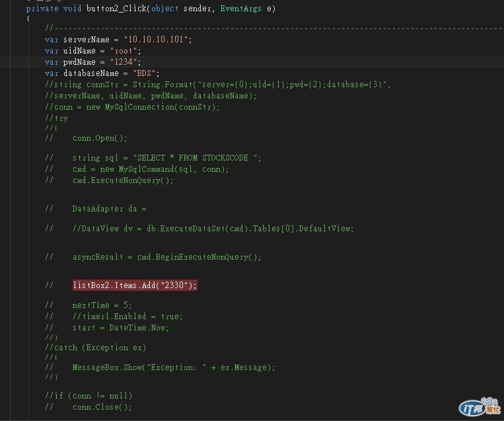The width and height of the screenshot is (504, 421).
Task: Click the commented new MySqlConnection line
Action: point(132,107)
